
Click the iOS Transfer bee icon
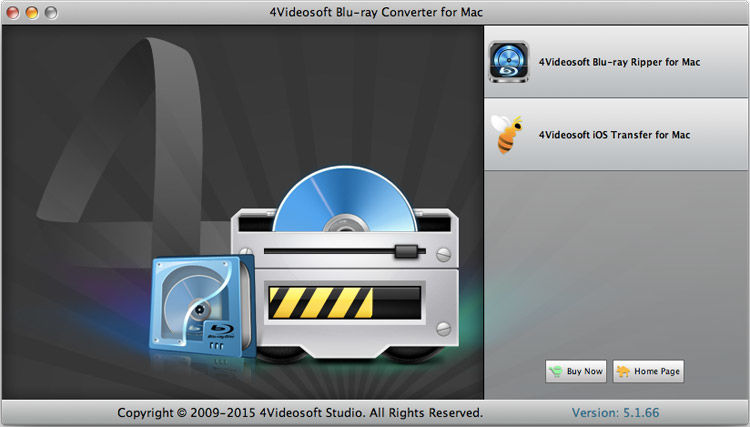tap(506, 134)
